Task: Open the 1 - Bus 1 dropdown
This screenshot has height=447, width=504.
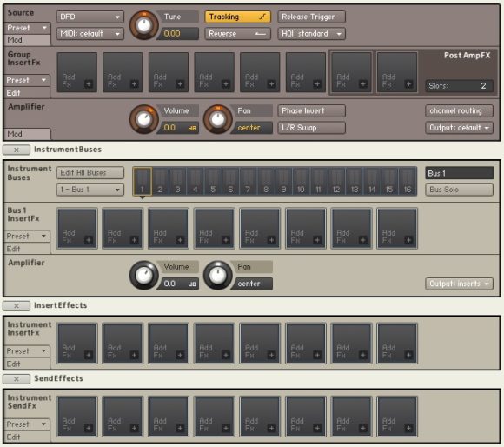Action: [x=90, y=190]
